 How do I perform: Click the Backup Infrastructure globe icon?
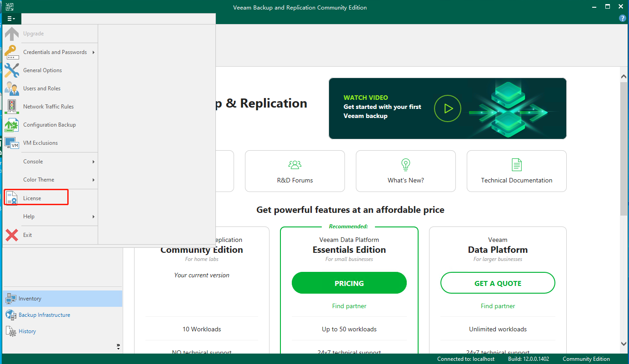pyautogui.click(x=10, y=315)
